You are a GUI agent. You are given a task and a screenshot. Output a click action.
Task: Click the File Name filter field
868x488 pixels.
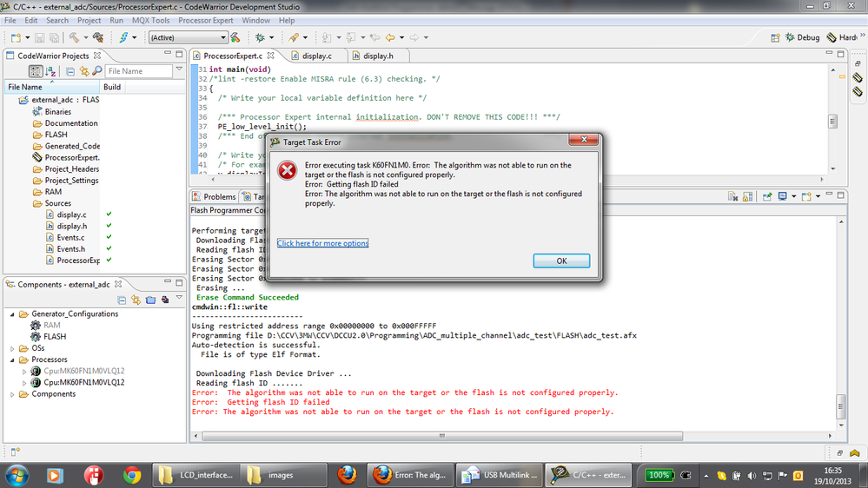pyautogui.click(x=138, y=71)
